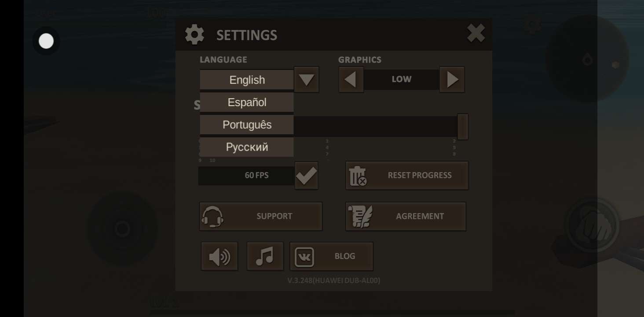The image size is (644, 317).
Task: Toggle the sound effects speaker icon
Action: pyautogui.click(x=220, y=256)
